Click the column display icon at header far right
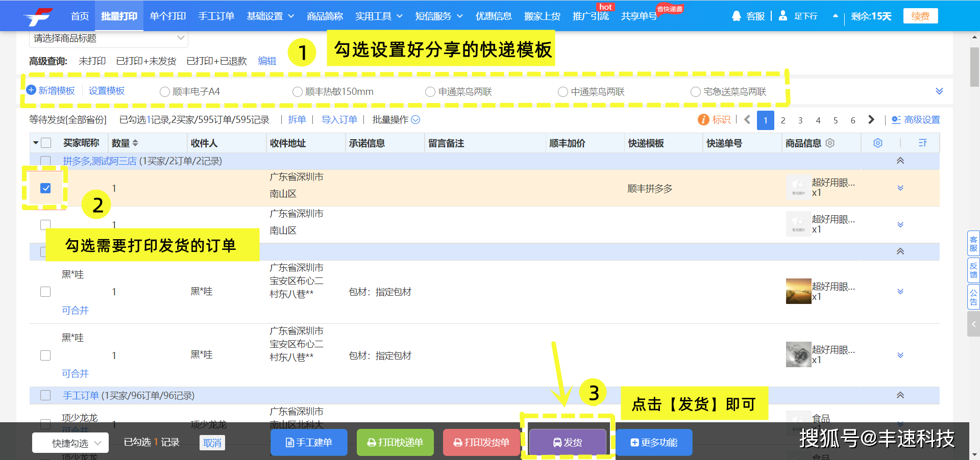The image size is (980, 460). coord(922,143)
